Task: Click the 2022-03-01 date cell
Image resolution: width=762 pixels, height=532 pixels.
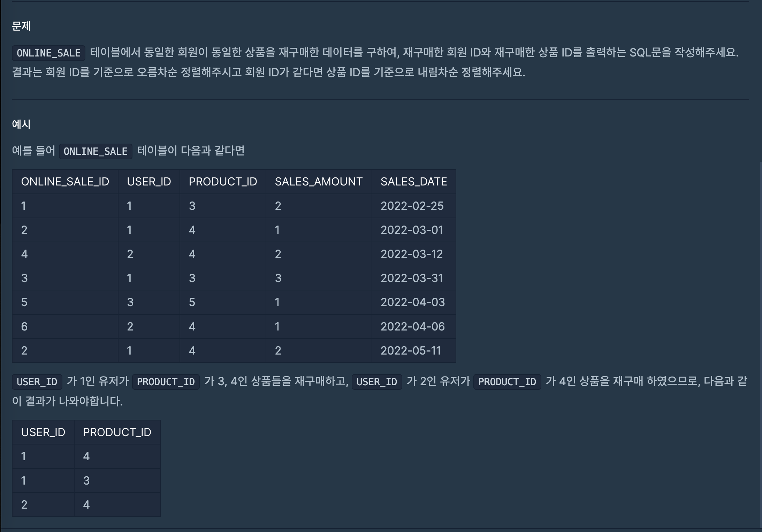Action: coord(412,230)
